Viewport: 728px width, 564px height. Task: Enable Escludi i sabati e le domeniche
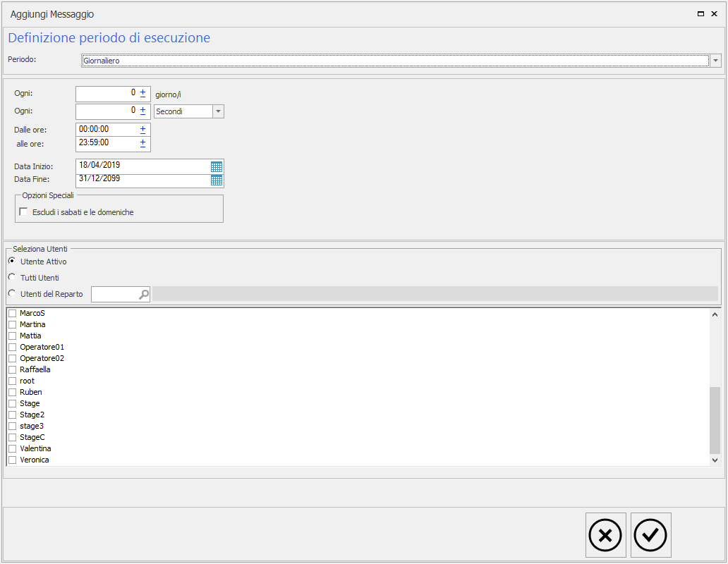pyautogui.click(x=23, y=212)
